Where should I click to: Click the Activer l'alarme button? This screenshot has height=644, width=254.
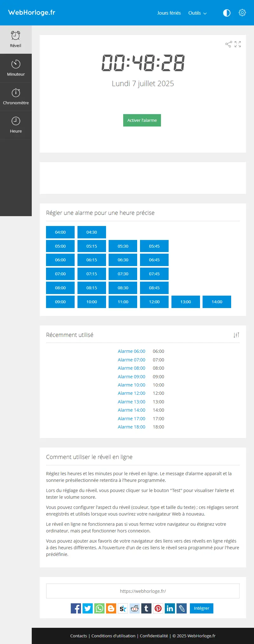(142, 120)
